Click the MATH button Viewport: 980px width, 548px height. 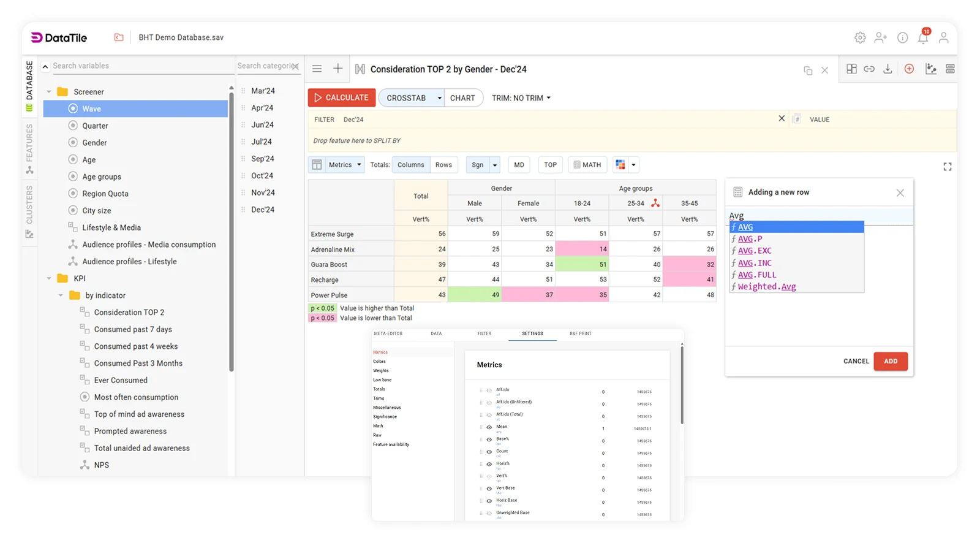(x=587, y=165)
